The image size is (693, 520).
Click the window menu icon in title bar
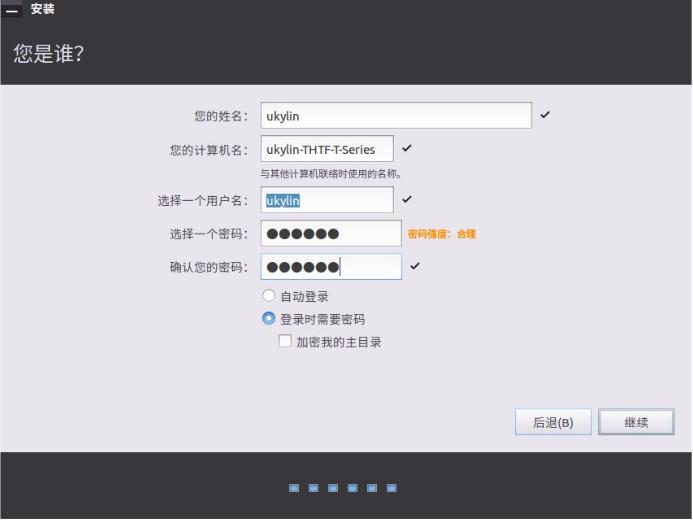click(13, 10)
